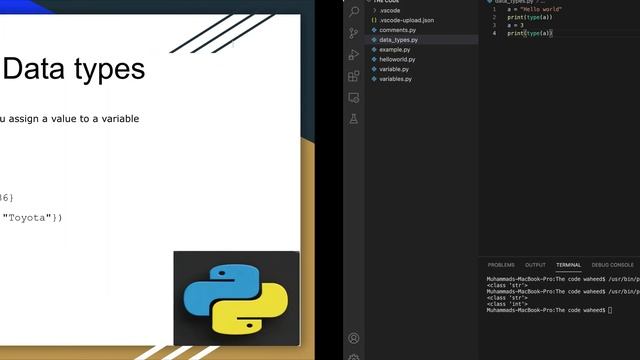Open the Manage gear in activity bar
The height and width of the screenshot is (360, 640).
(x=354, y=357)
